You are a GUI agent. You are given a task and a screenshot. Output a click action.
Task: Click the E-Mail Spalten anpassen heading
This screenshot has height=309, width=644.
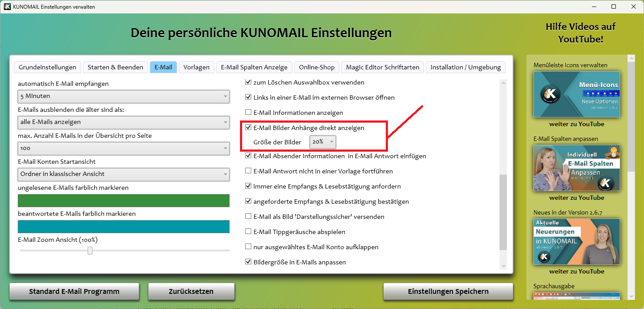[x=566, y=139]
